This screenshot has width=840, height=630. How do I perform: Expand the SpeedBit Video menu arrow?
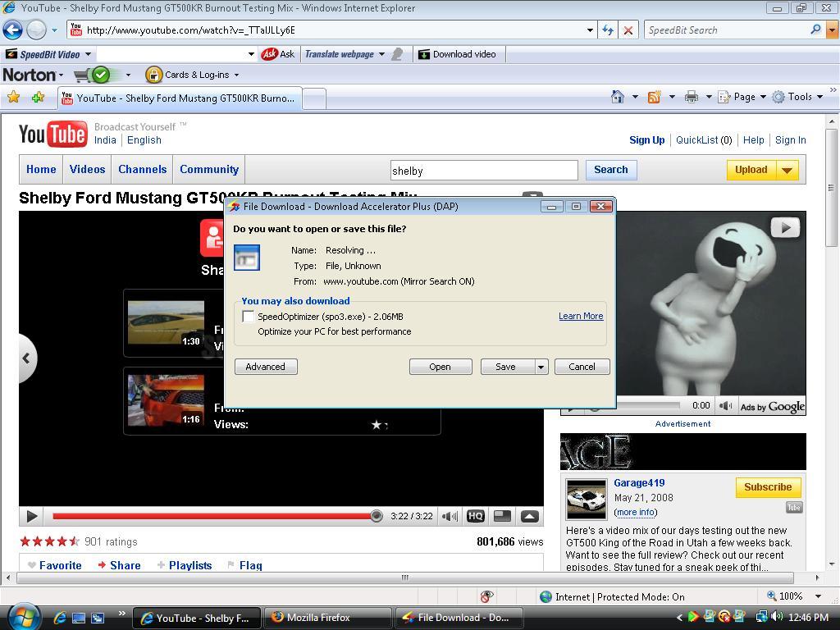point(88,54)
